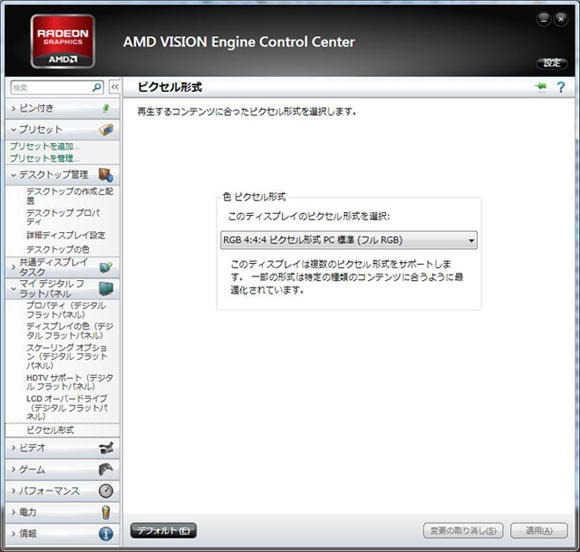Screen dimensions: 580x552
Task: Open help with question mark icon
Action: pyautogui.click(x=561, y=87)
